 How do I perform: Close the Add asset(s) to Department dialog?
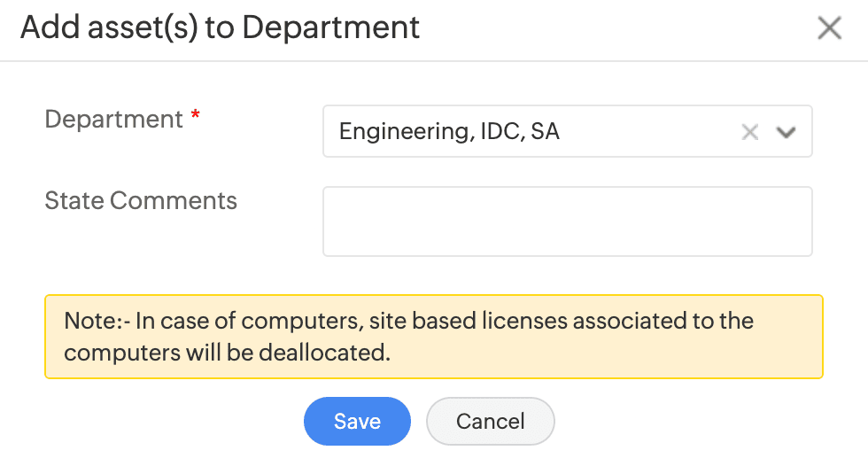(x=829, y=28)
